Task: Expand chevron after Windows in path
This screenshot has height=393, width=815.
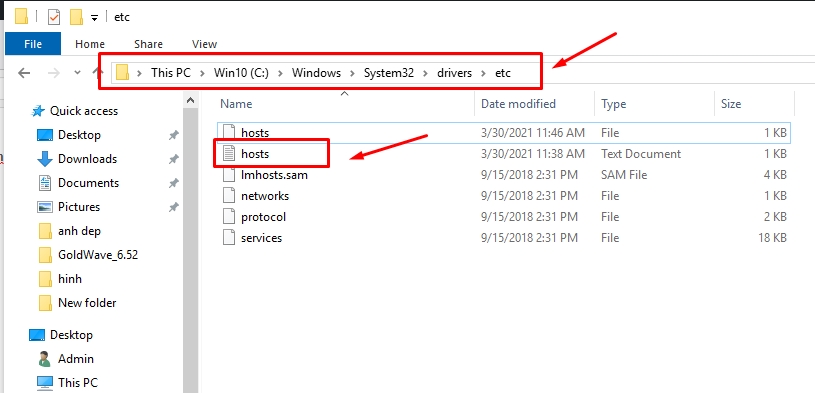Action: click(x=352, y=73)
